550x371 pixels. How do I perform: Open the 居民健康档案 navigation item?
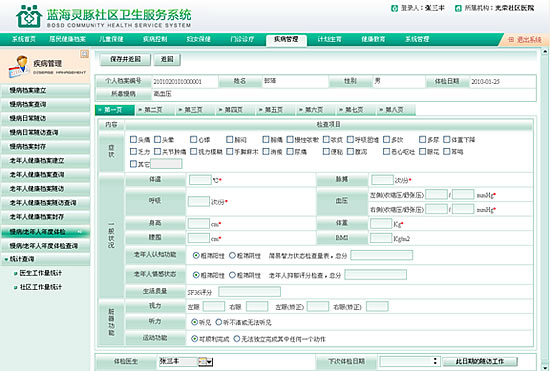point(67,39)
